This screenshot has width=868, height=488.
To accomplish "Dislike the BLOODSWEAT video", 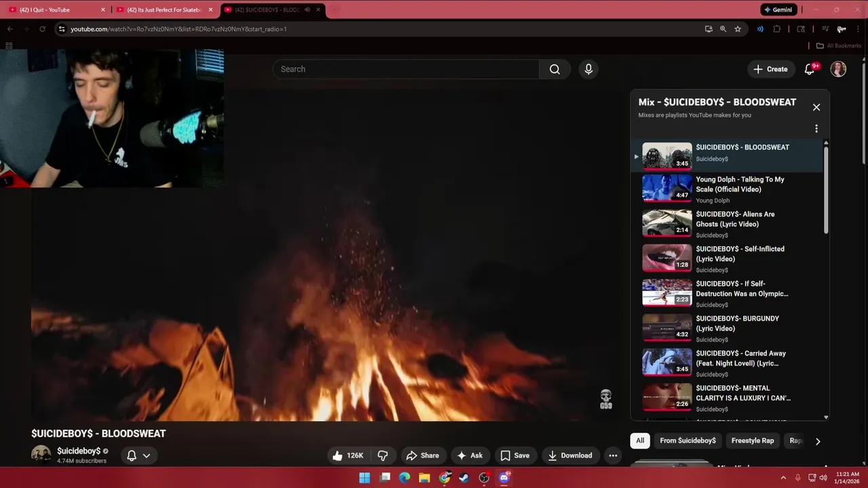I will [x=382, y=455].
